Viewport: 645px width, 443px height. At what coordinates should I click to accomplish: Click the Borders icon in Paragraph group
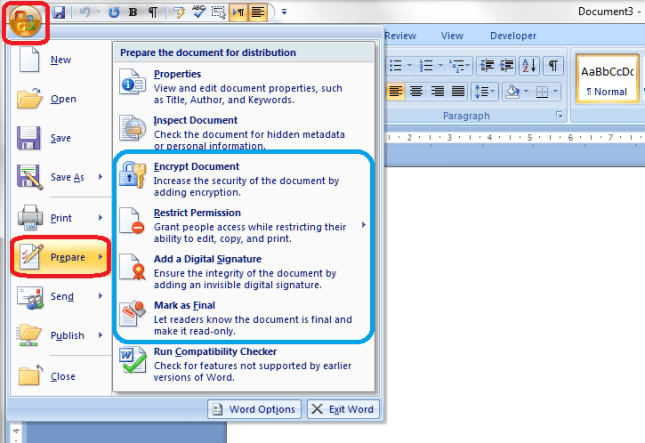[x=542, y=91]
